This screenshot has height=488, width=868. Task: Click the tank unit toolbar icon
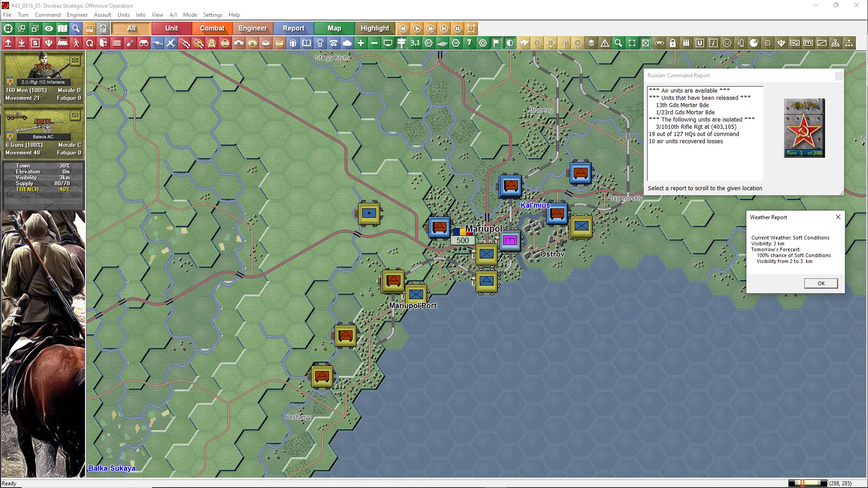(62, 43)
